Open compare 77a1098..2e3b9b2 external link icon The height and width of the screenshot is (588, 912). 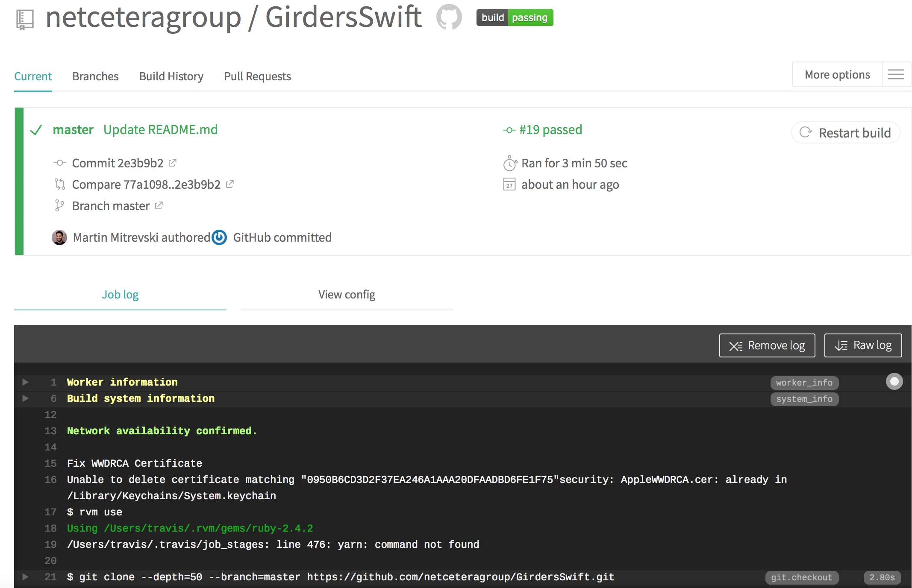(230, 184)
